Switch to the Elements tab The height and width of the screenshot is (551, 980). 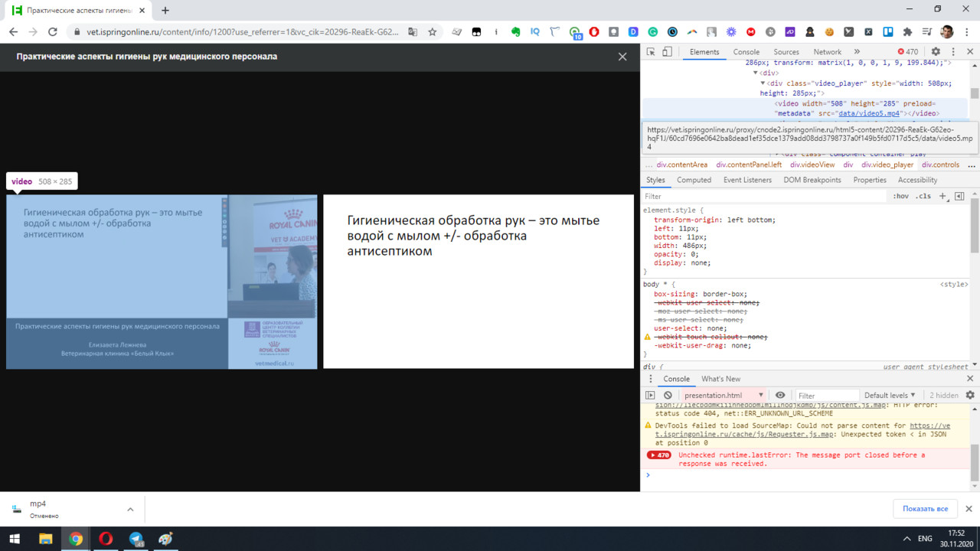704,52
